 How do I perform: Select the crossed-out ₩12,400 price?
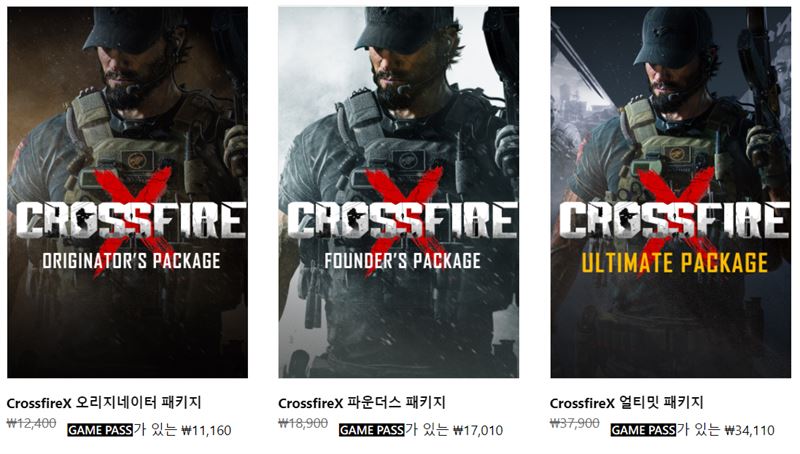(x=32, y=423)
